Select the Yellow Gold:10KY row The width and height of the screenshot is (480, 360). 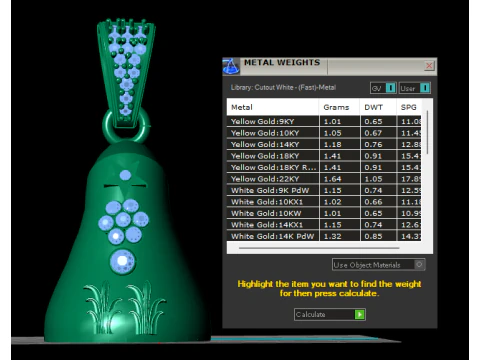point(324,133)
